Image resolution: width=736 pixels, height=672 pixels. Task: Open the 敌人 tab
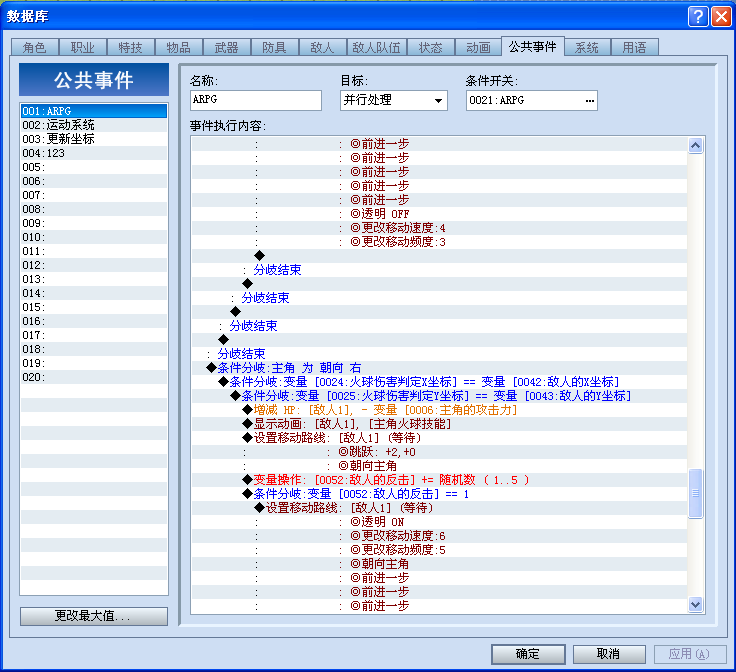pos(322,47)
